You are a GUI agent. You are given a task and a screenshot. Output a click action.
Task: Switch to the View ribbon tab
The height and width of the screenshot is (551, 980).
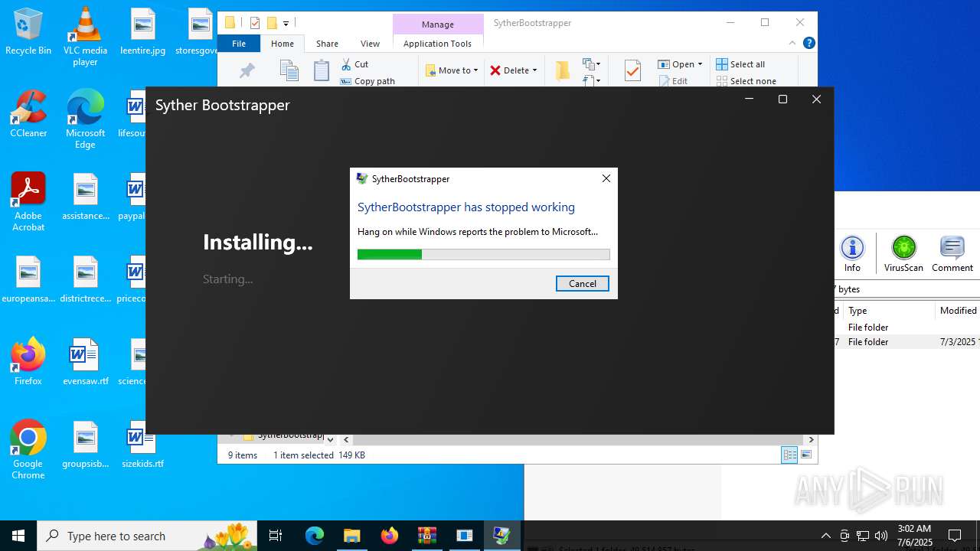pos(370,44)
